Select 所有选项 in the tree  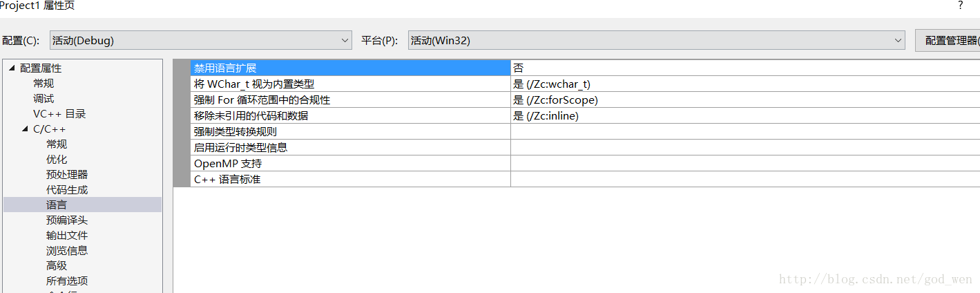coord(67,281)
